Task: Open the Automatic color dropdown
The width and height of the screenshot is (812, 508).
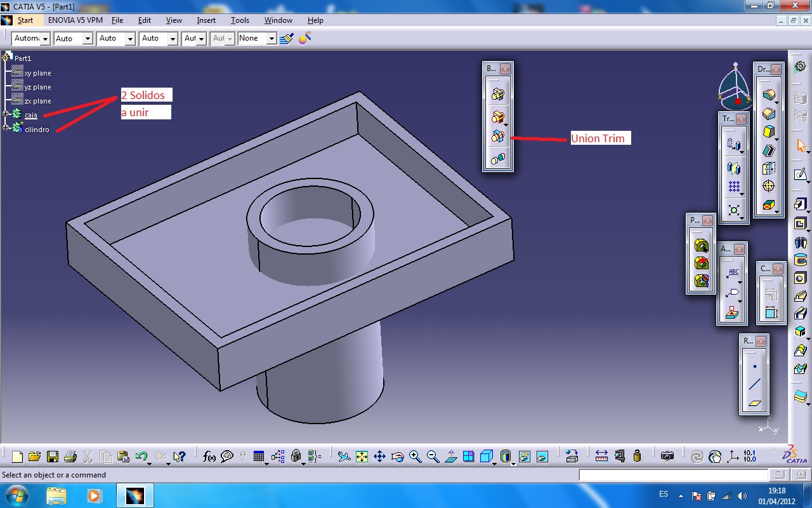Action: 45,39
